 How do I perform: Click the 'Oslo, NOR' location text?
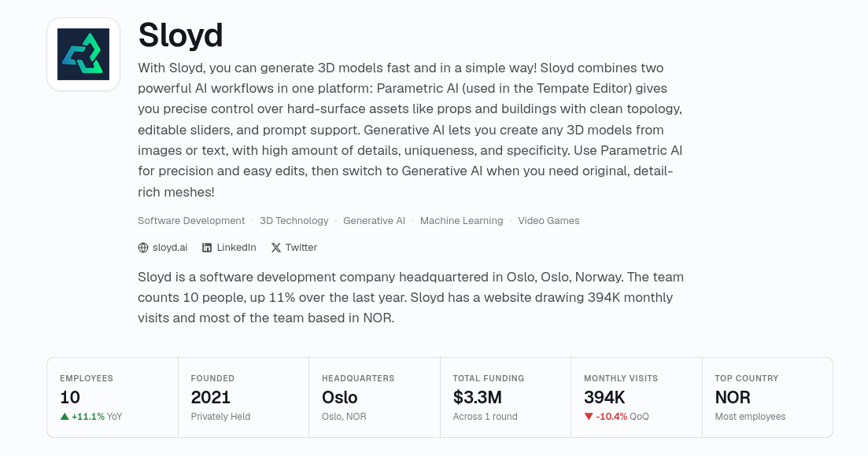coord(345,416)
